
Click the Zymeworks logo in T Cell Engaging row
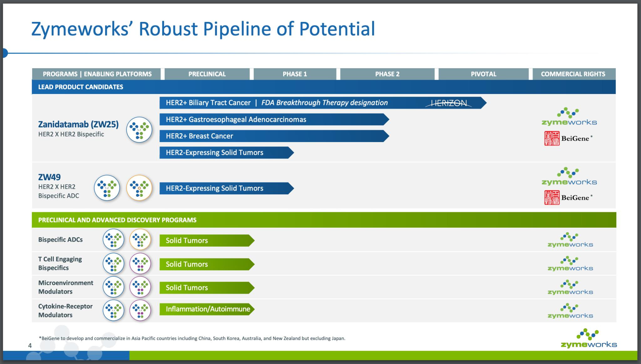[x=570, y=264]
